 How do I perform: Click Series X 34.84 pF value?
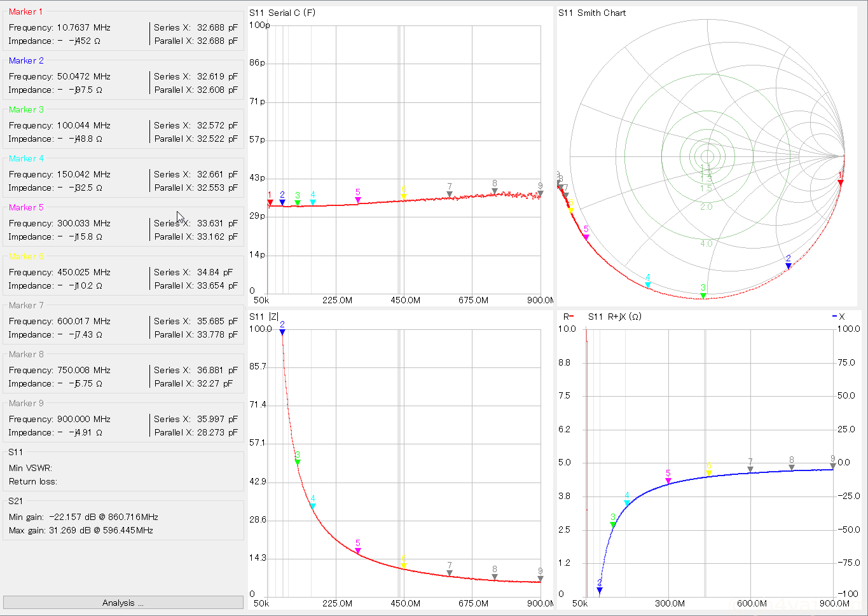click(x=215, y=272)
